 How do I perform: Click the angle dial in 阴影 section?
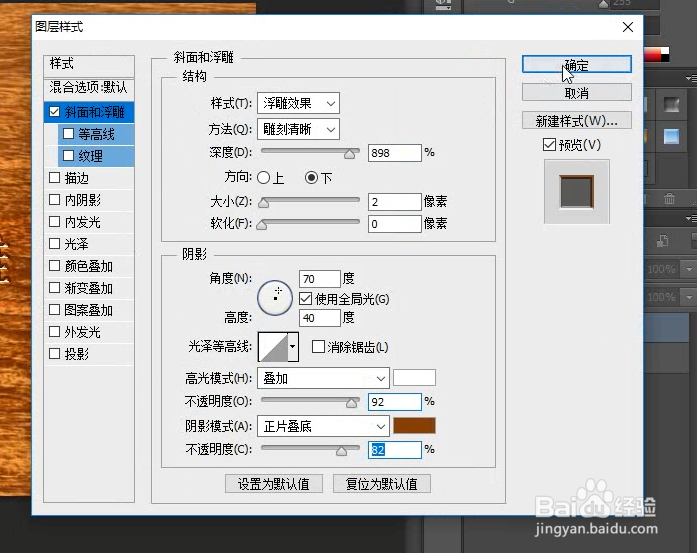pos(275,298)
